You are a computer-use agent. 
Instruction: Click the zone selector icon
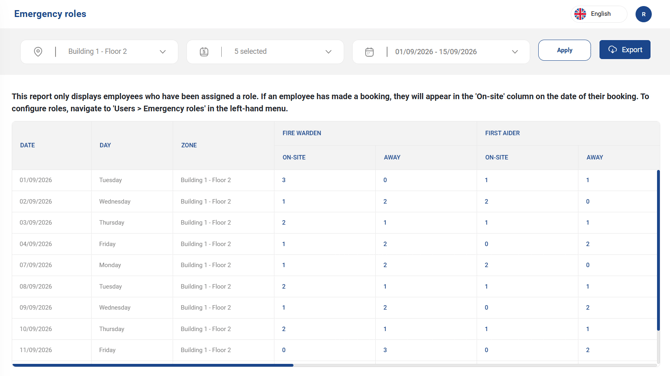[204, 52]
